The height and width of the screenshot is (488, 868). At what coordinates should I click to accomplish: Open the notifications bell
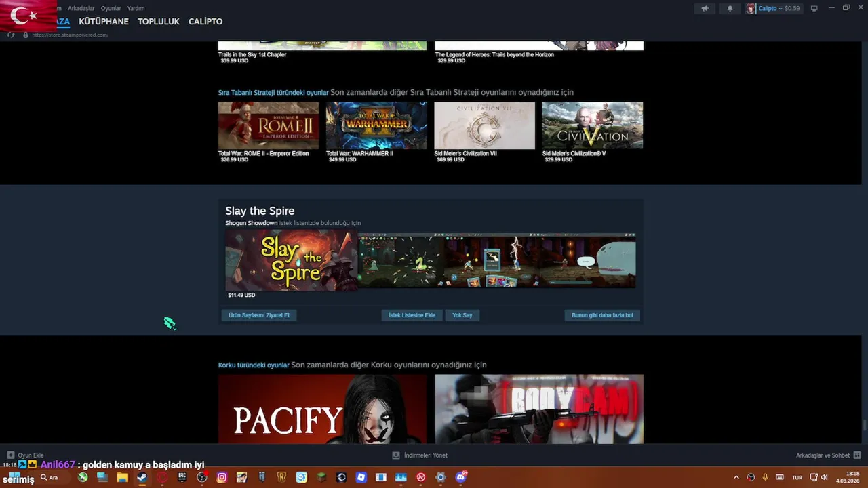tap(730, 8)
